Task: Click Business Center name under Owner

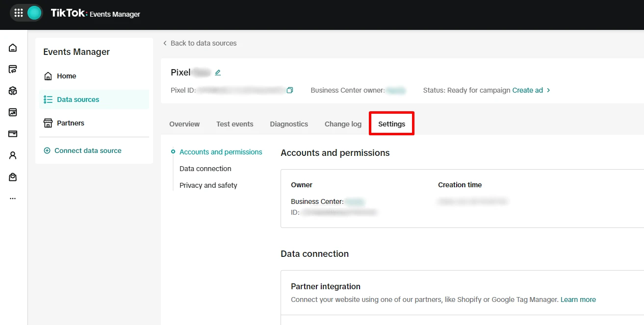Action: coord(355,201)
